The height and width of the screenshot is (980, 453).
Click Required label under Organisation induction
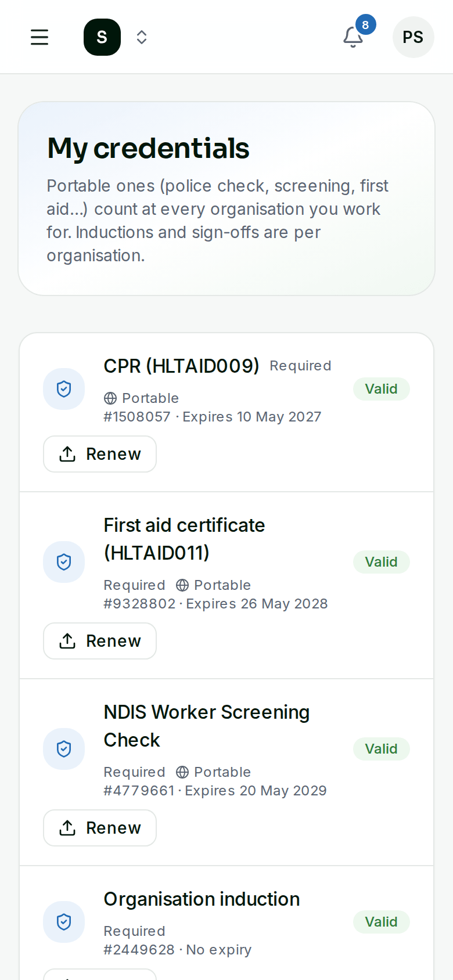[134, 931]
